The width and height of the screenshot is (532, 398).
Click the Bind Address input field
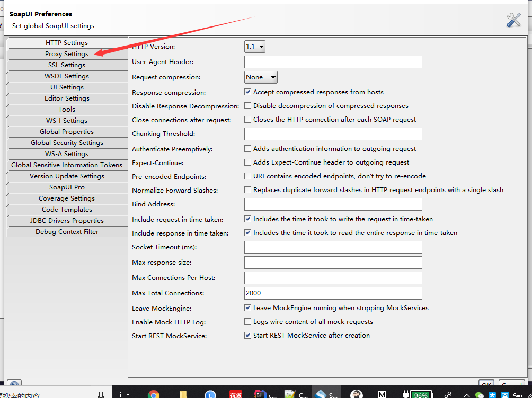(333, 204)
